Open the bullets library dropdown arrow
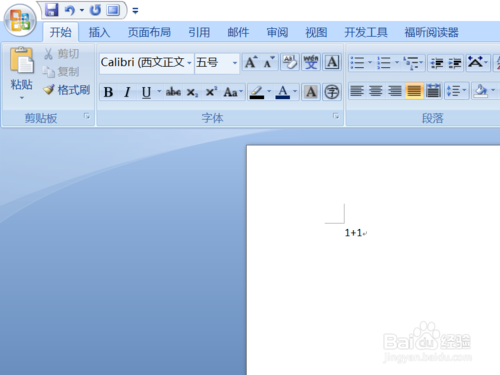The height and width of the screenshot is (375, 500). pyautogui.click(x=370, y=62)
